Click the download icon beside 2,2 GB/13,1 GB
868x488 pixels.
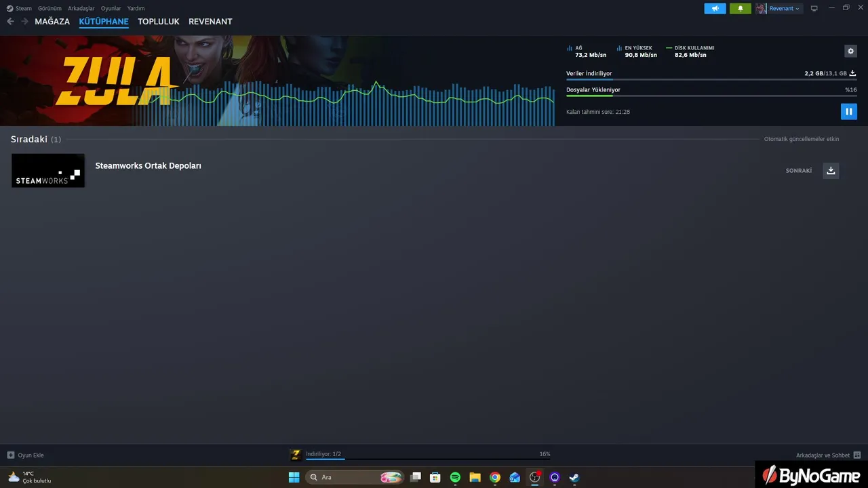[x=852, y=73]
